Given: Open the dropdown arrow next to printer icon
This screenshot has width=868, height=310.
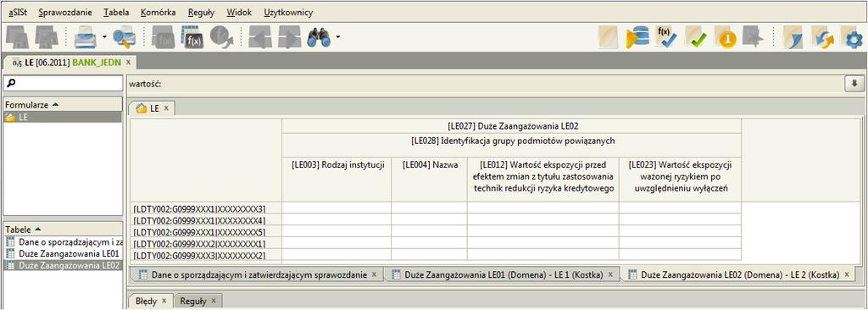Looking at the screenshot, I should click(x=104, y=38).
